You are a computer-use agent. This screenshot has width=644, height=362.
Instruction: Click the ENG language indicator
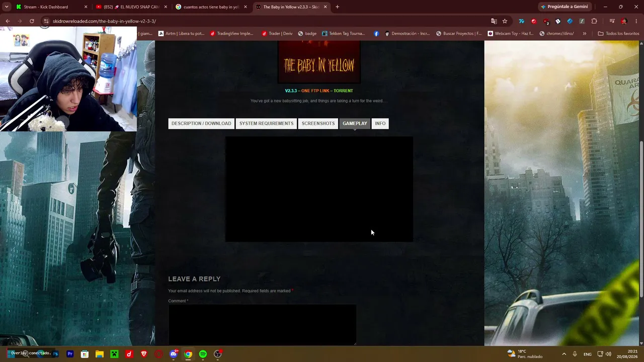tap(588, 354)
